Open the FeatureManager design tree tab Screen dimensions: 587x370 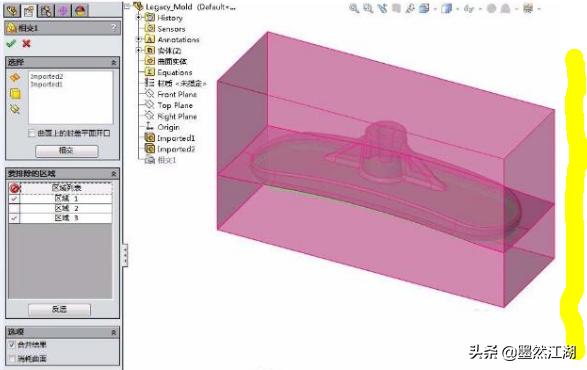coord(12,10)
